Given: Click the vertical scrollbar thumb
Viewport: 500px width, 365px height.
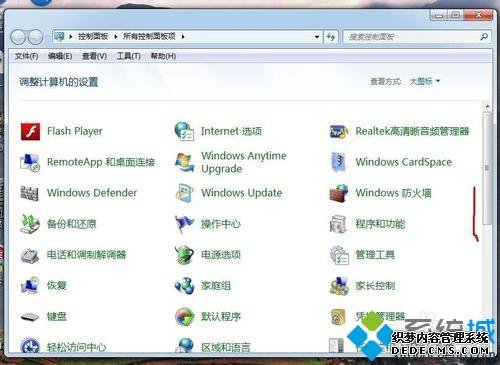Looking at the screenshot, I should click(x=487, y=168).
